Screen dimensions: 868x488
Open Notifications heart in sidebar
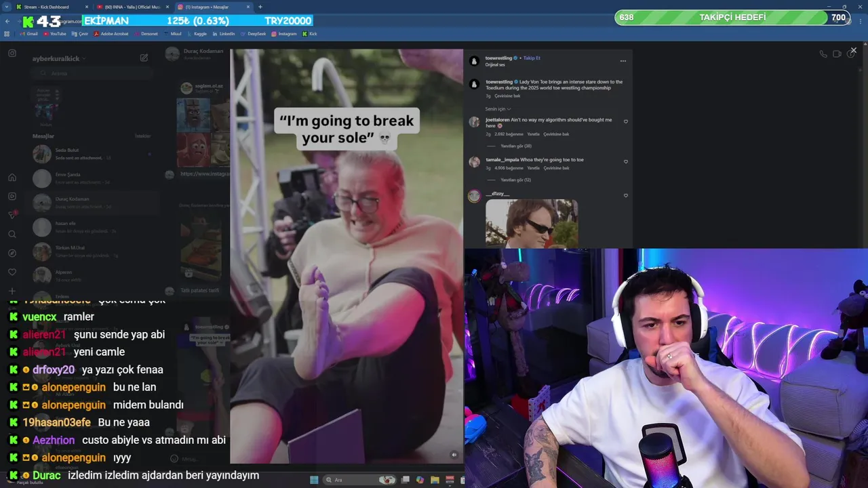[12, 272]
